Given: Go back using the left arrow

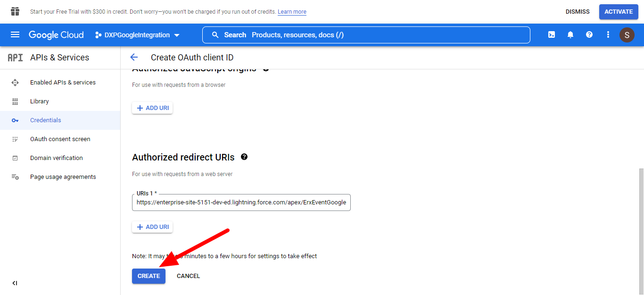Looking at the screenshot, I should (134, 58).
